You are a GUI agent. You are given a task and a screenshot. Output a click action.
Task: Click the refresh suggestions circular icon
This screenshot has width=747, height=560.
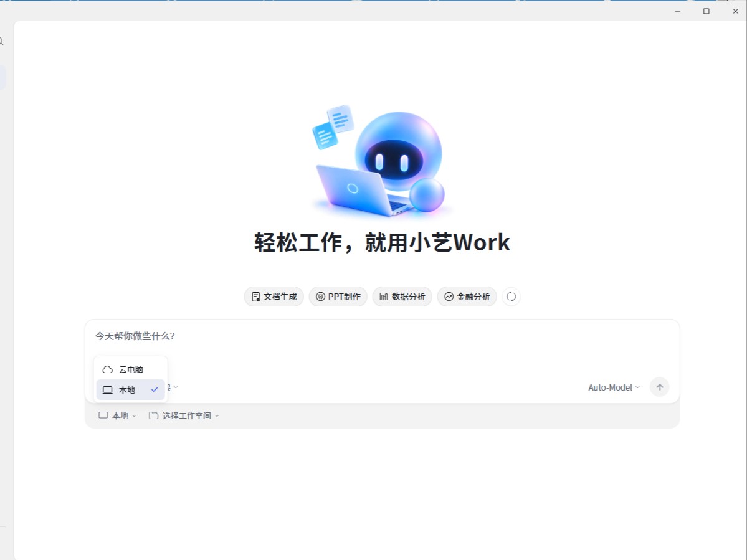[x=511, y=297]
